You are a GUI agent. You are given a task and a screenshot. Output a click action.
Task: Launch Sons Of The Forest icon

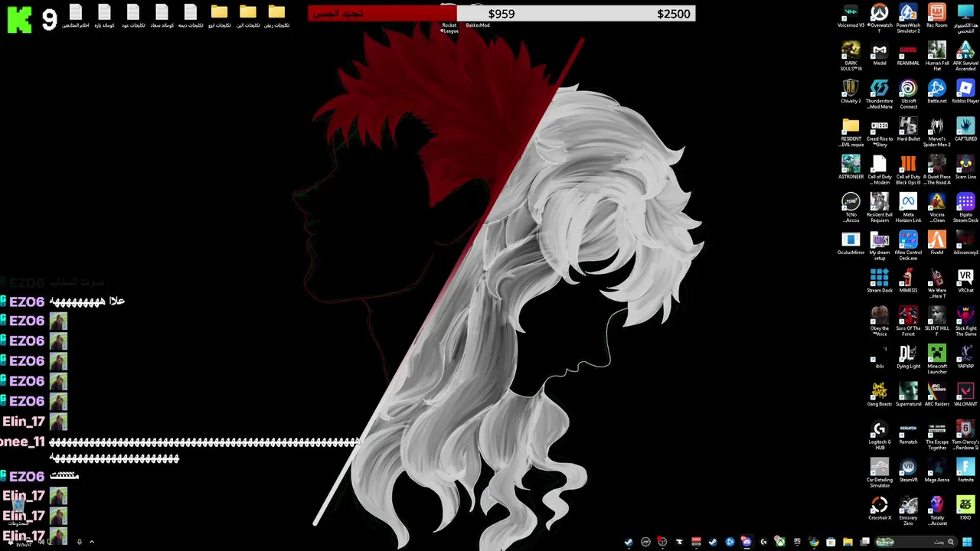tap(908, 321)
